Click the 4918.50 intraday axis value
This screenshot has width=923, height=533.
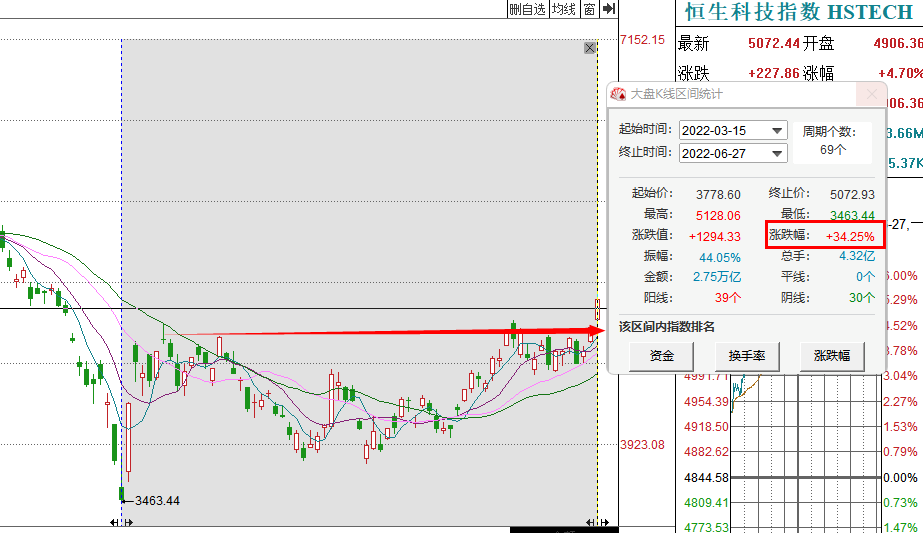706,426
